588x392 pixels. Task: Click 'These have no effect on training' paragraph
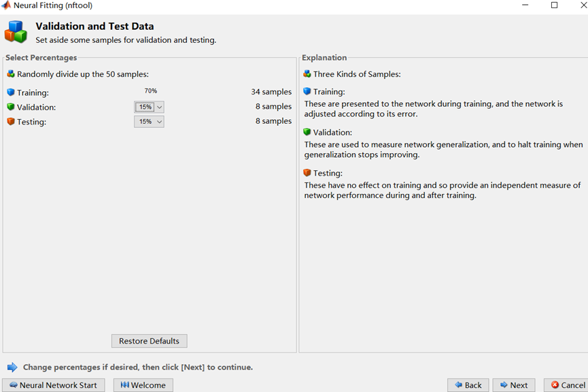443,190
